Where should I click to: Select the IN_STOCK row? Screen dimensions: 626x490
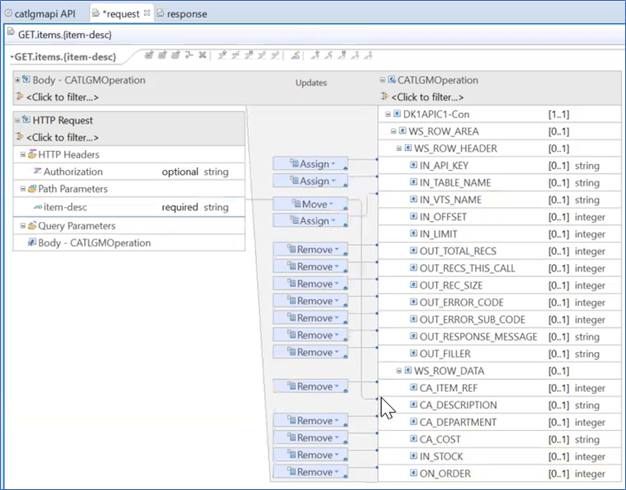(x=500, y=456)
